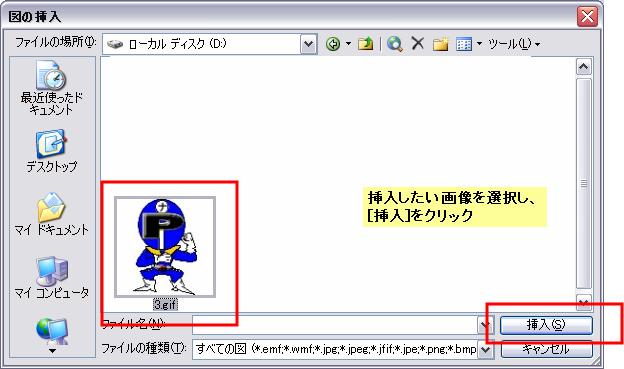Select the 3.gif image thumbnail
Image resolution: width=624 pixels, height=369 pixels.
tap(165, 247)
